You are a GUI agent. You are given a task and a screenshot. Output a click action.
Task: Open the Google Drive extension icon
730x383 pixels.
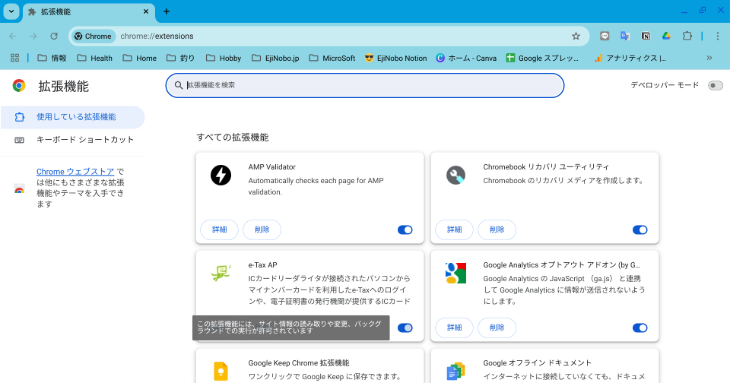pos(666,36)
